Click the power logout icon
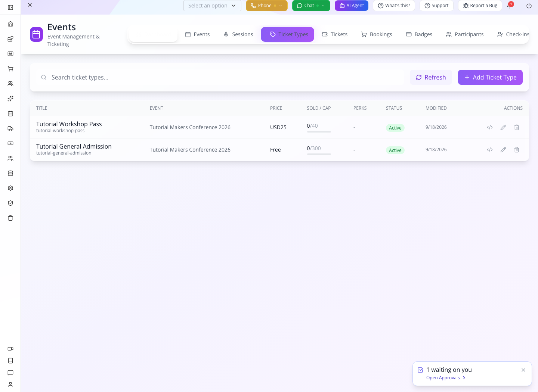 [529, 6]
